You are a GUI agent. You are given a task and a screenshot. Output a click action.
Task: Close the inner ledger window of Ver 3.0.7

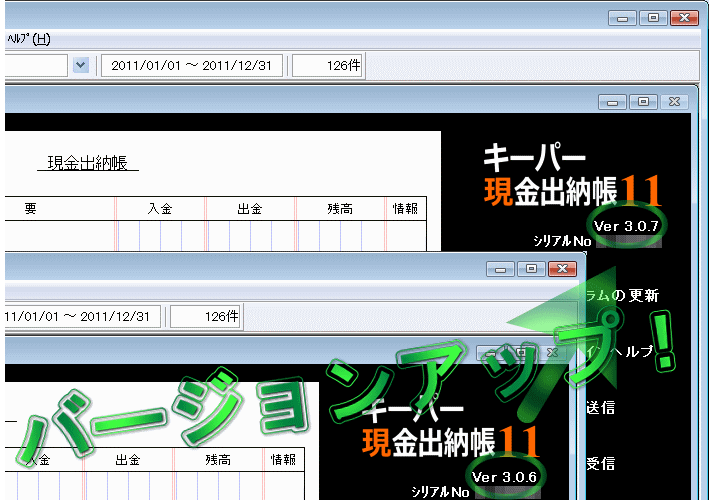675,102
